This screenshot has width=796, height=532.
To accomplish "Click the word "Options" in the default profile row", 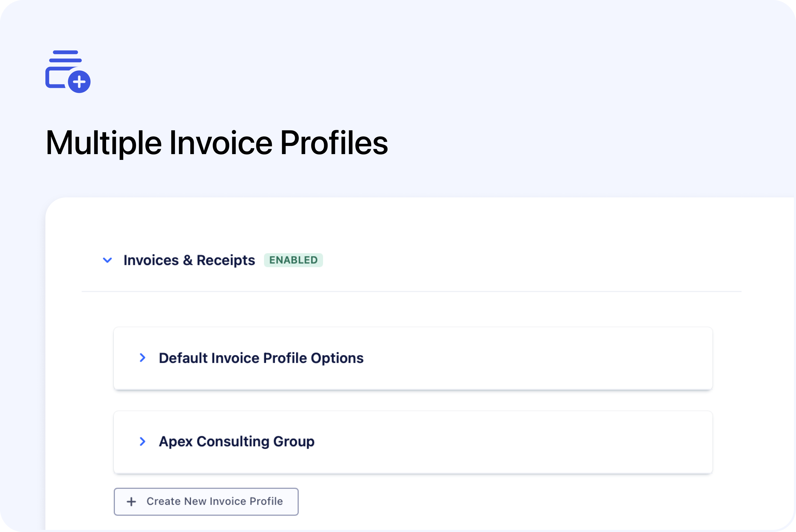I will [337, 358].
